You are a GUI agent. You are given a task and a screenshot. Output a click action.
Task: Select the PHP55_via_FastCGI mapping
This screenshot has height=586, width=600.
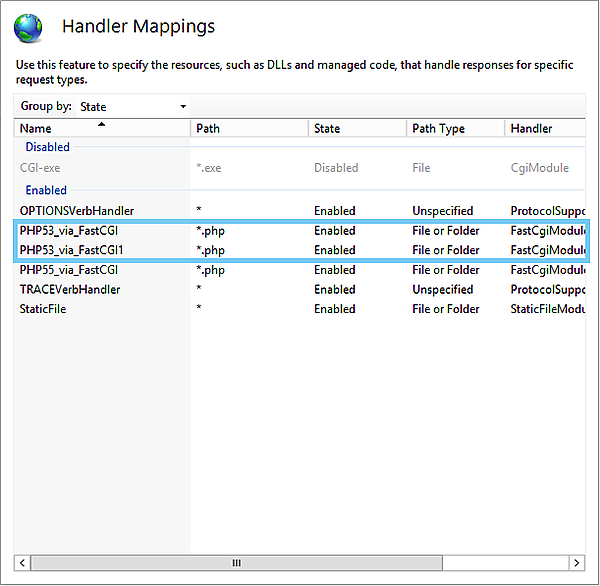coord(69,270)
